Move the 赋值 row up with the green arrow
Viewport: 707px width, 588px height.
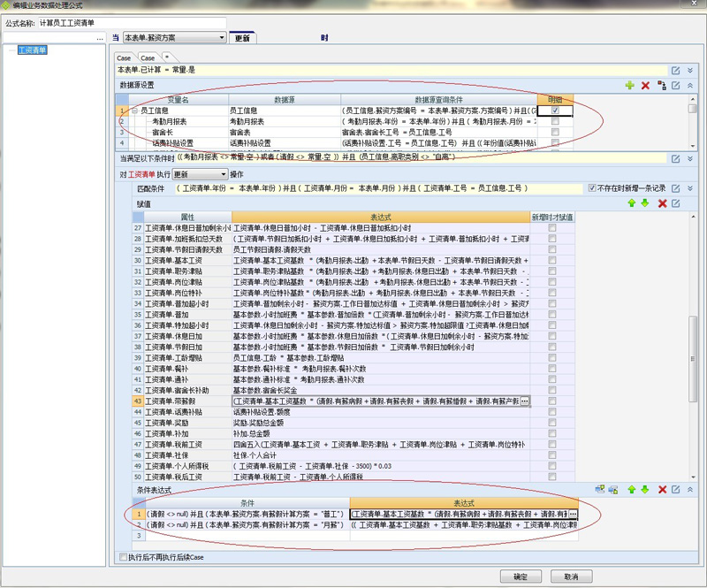(632, 203)
